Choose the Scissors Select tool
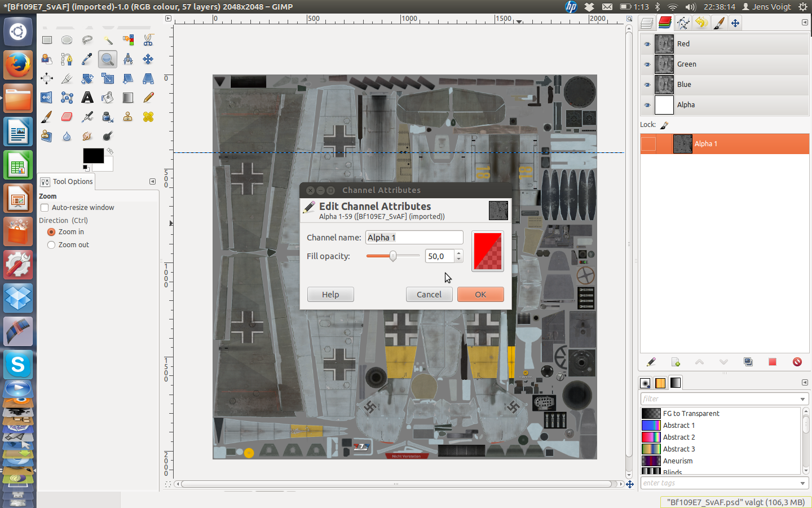Viewport: 812px width, 508px height. tap(148, 40)
